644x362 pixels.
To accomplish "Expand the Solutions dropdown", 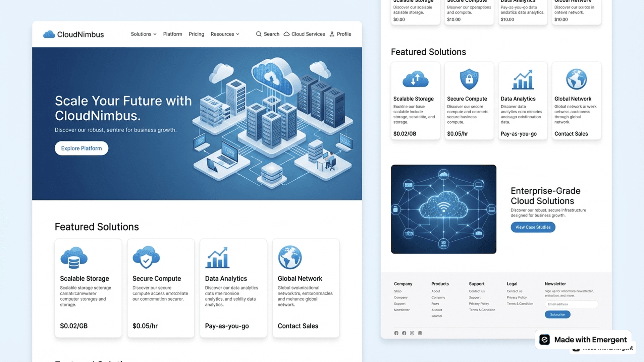I will [143, 34].
